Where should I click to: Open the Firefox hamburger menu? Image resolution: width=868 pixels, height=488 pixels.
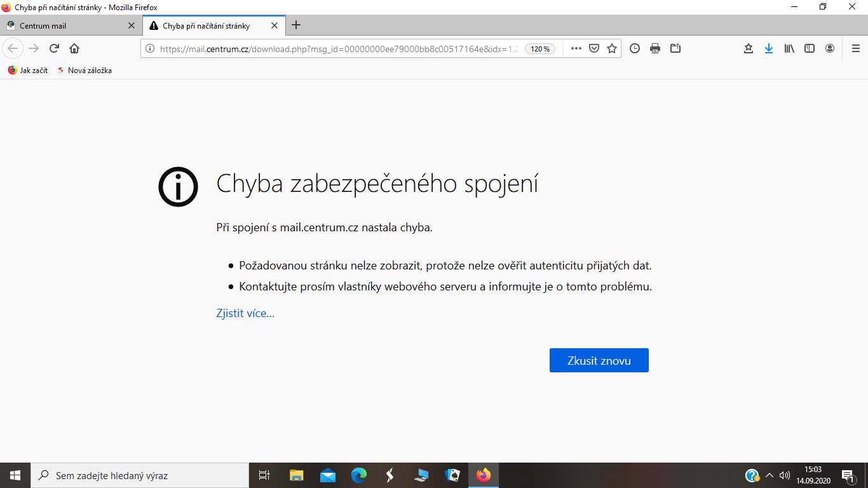(x=855, y=48)
